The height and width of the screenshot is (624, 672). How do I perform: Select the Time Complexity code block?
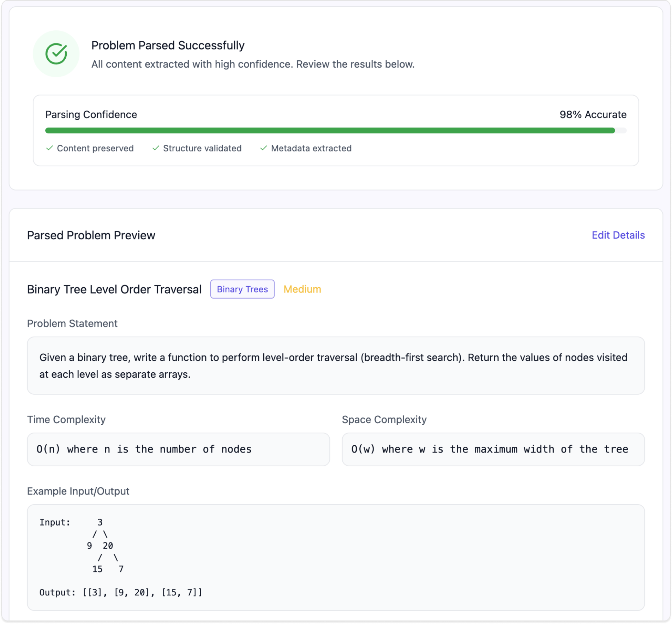[178, 449]
